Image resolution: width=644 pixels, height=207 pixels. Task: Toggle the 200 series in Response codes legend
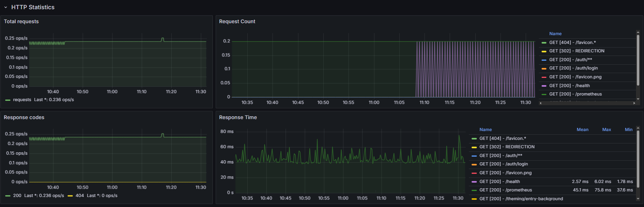click(17, 196)
